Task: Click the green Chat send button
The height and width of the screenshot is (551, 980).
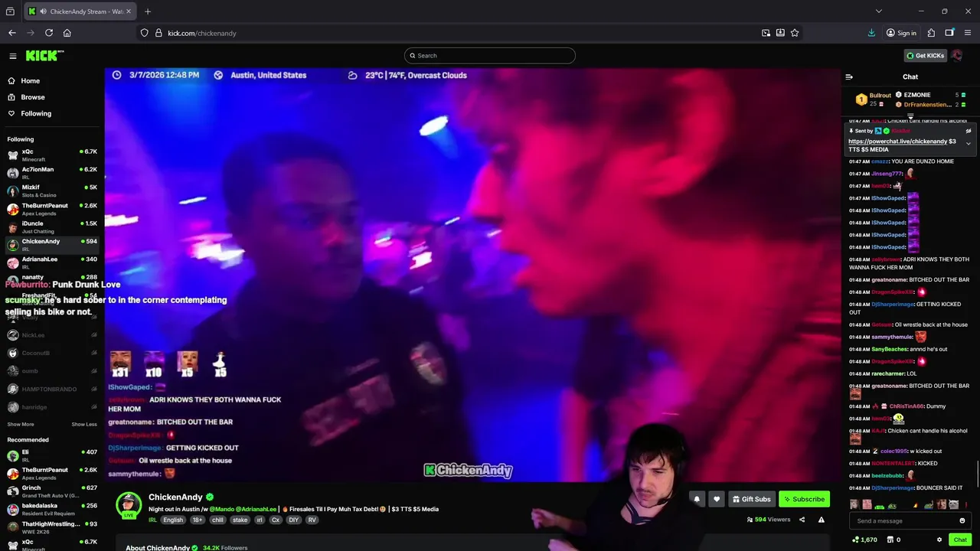Action: click(x=960, y=540)
